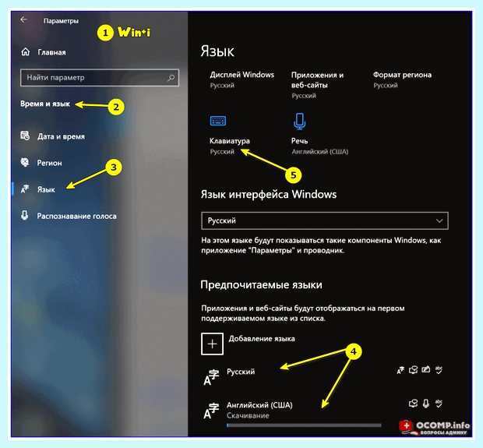Click spell-check icon in Английский row
Screen dimensions: 483x448
(439, 404)
